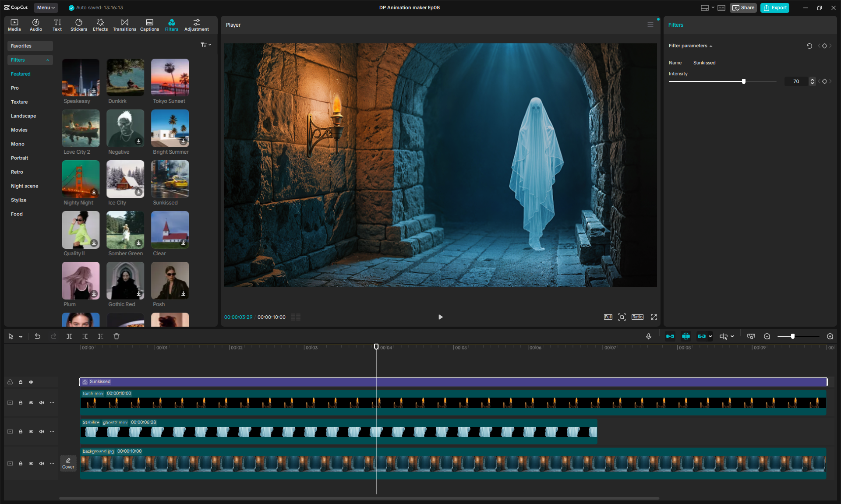The height and width of the screenshot is (504, 841).
Task: Lock the background.jpg track
Action: (21, 463)
